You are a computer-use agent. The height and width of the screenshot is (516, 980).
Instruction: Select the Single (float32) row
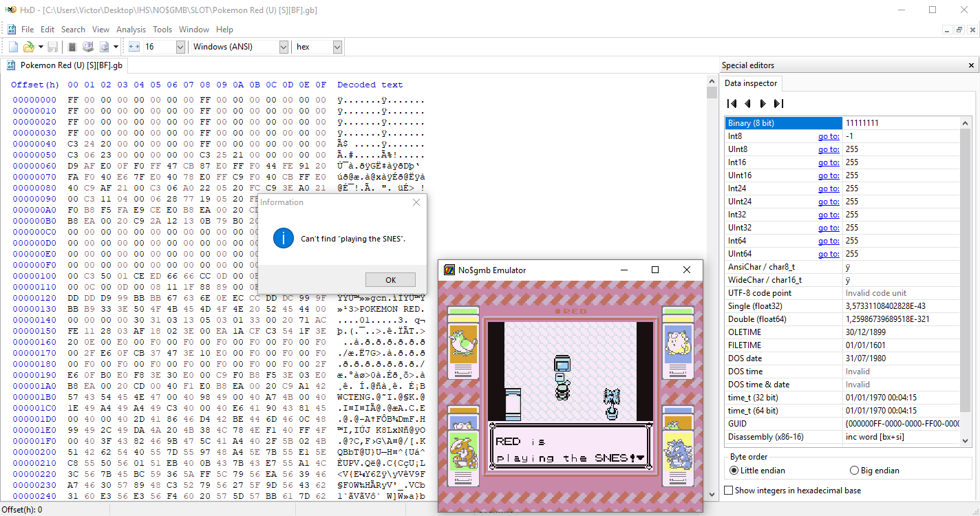click(843, 306)
